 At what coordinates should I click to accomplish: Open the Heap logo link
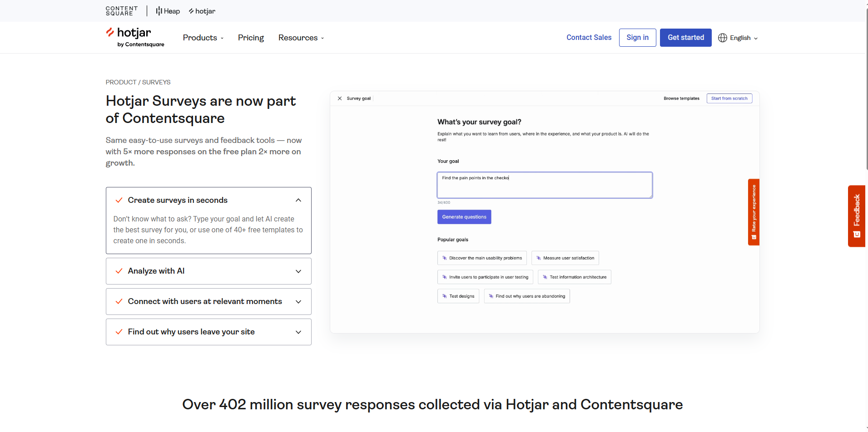point(168,11)
